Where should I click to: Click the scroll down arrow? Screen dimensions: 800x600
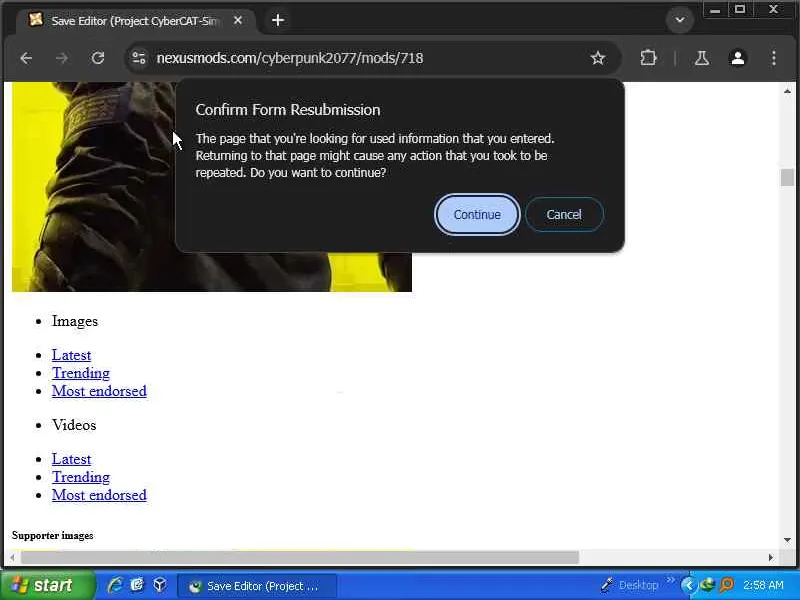click(x=787, y=540)
